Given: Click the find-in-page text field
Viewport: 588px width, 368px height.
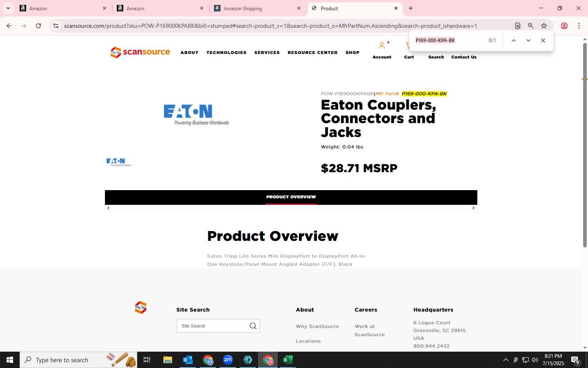Looking at the screenshot, I should tap(449, 40).
